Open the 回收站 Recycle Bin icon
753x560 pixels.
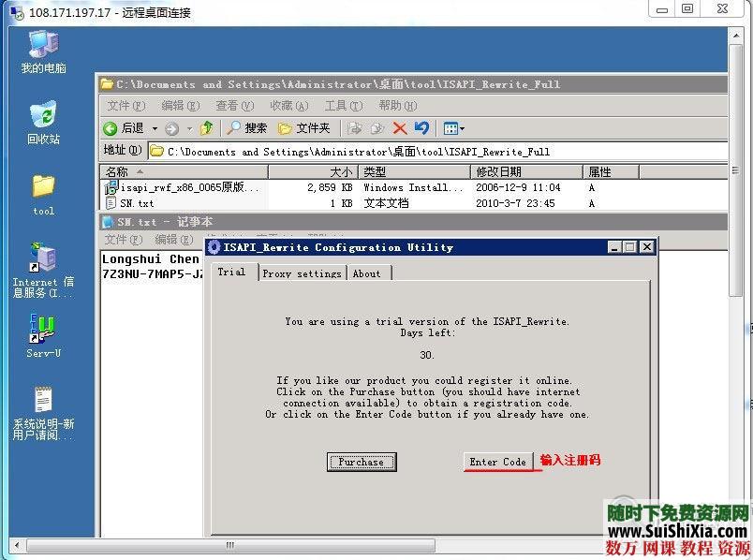(43, 117)
